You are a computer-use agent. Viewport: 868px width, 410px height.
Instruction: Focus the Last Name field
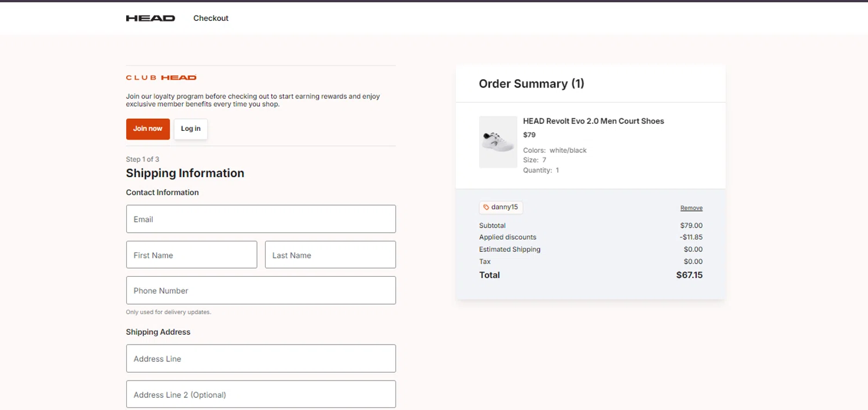[x=330, y=255]
